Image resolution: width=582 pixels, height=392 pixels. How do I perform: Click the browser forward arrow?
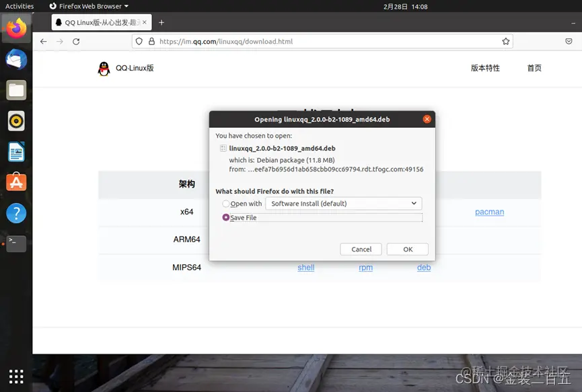click(x=60, y=42)
